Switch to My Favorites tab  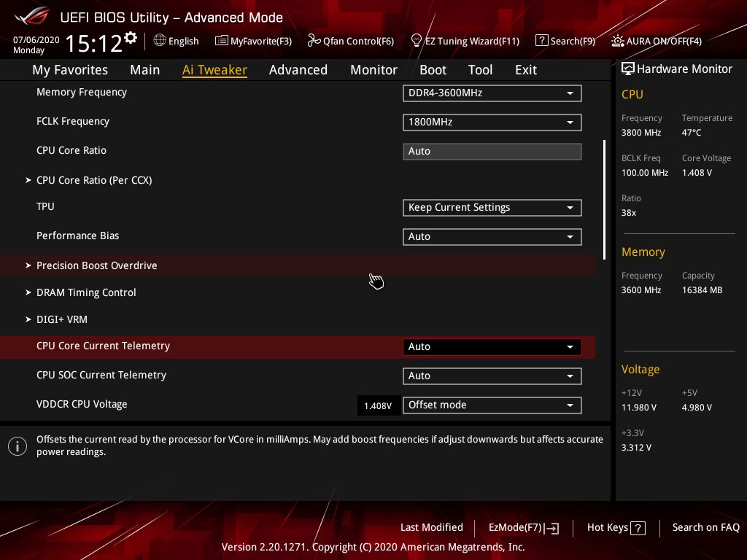tap(70, 70)
